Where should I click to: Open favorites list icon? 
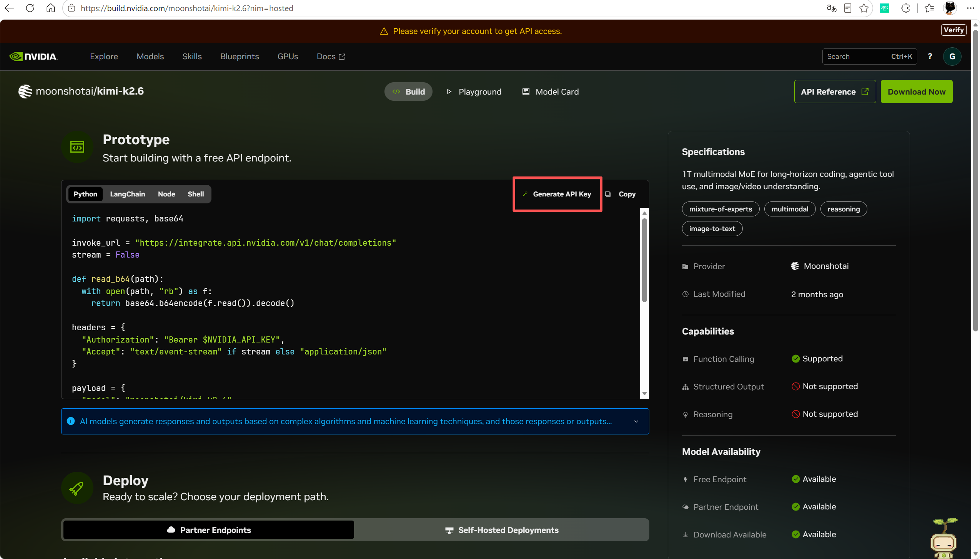tap(929, 8)
